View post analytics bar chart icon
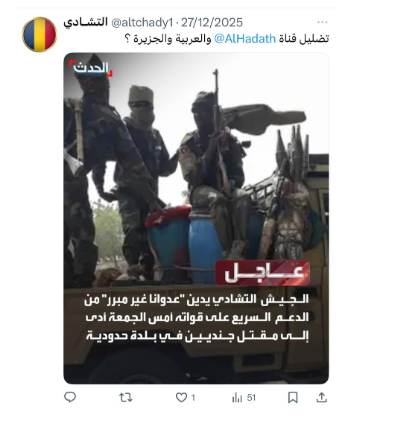This screenshot has width=401, height=435. [x=237, y=397]
